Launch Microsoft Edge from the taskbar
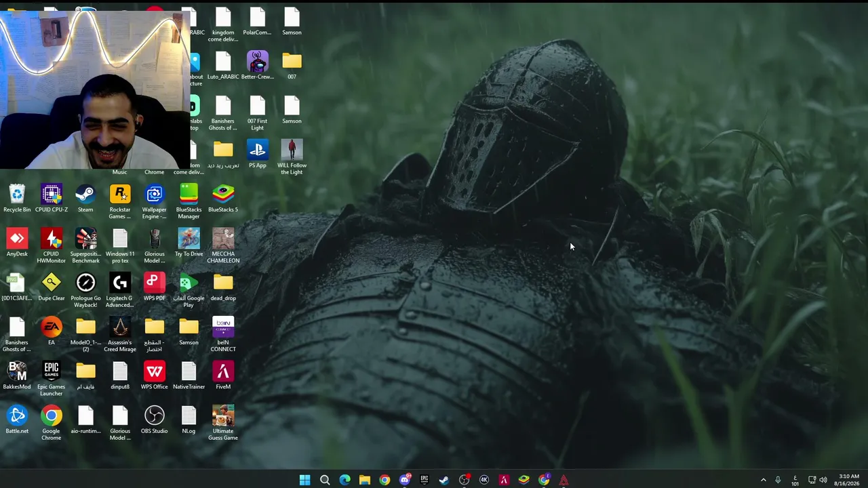Viewport: 868px width, 488px height. click(344, 480)
